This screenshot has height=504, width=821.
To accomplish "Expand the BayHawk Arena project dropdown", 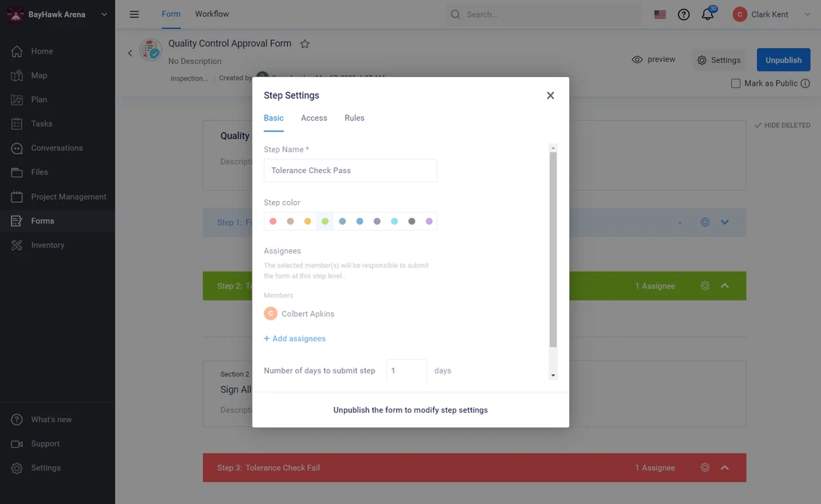I will tap(104, 14).
